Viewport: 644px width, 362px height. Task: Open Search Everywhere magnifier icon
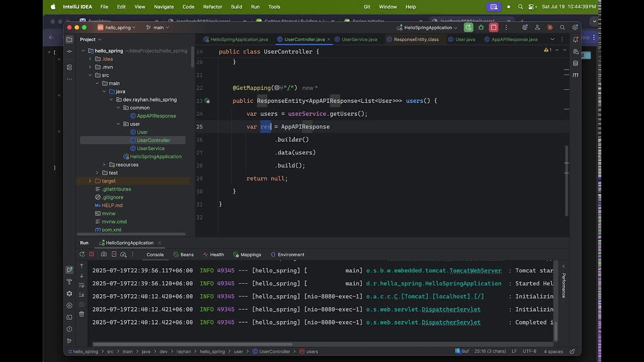pyautogui.click(x=562, y=28)
